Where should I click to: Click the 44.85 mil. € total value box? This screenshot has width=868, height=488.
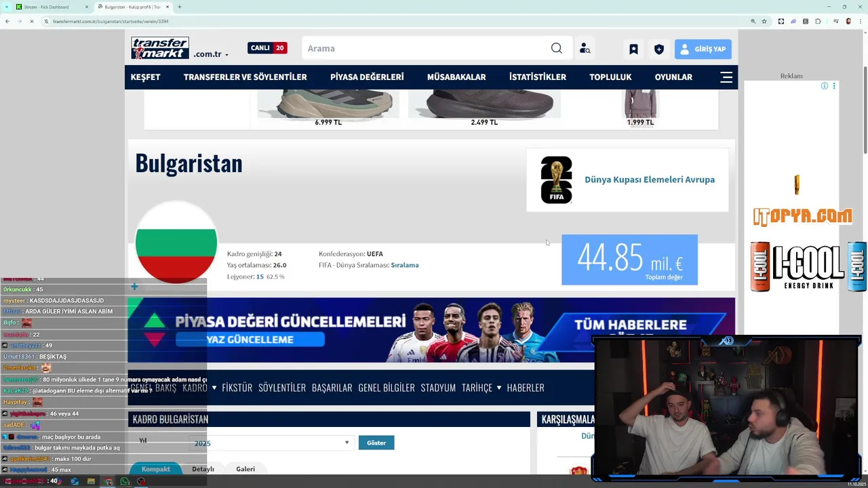click(629, 260)
